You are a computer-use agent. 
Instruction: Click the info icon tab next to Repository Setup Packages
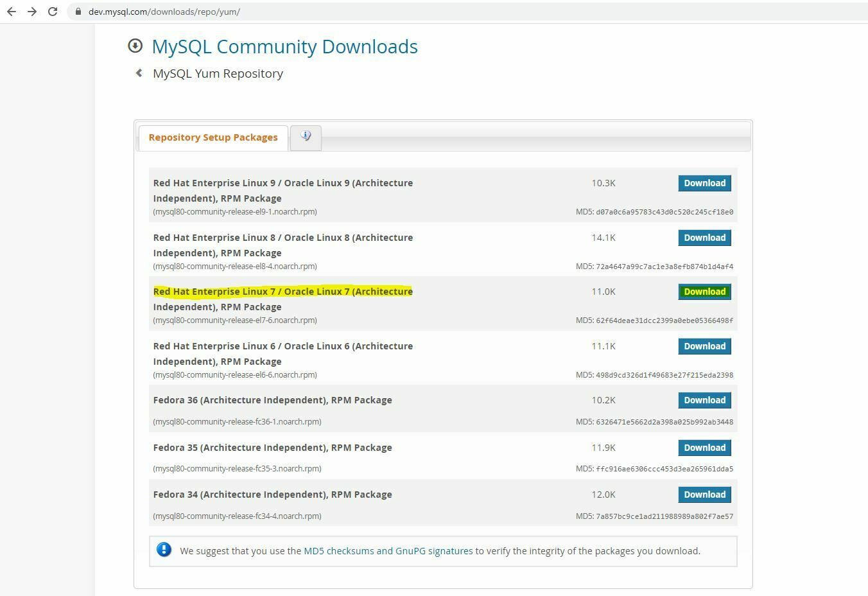pyautogui.click(x=305, y=137)
